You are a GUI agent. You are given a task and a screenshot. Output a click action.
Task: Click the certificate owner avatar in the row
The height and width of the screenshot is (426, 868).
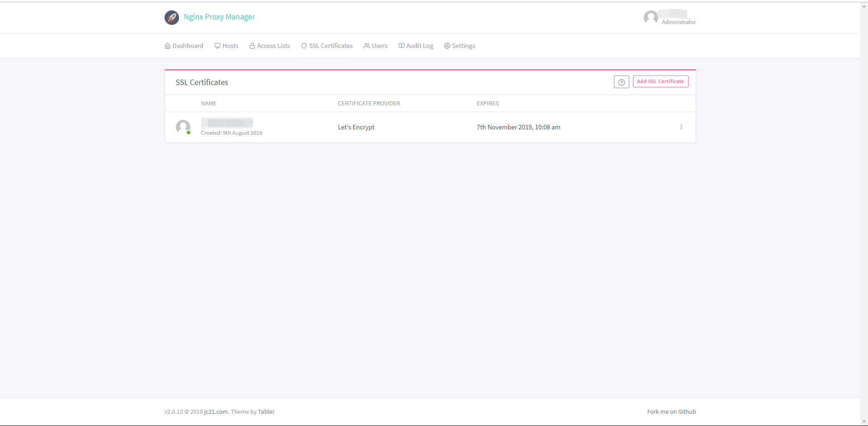tap(183, 127)
